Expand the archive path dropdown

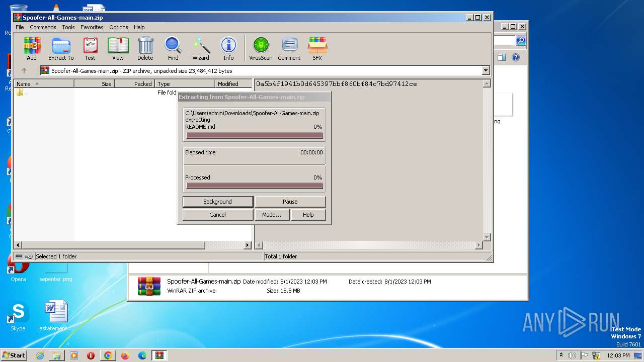[486, 71]
